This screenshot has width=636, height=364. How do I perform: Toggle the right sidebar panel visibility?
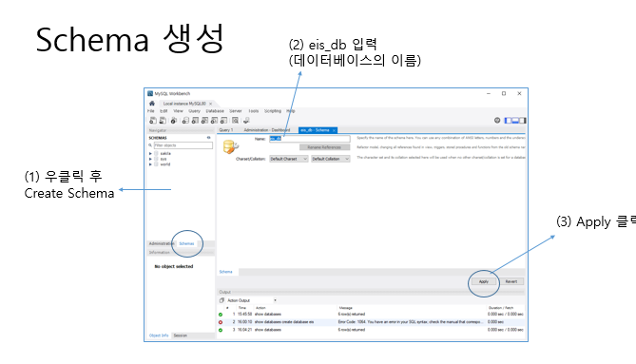coord(523,121)
